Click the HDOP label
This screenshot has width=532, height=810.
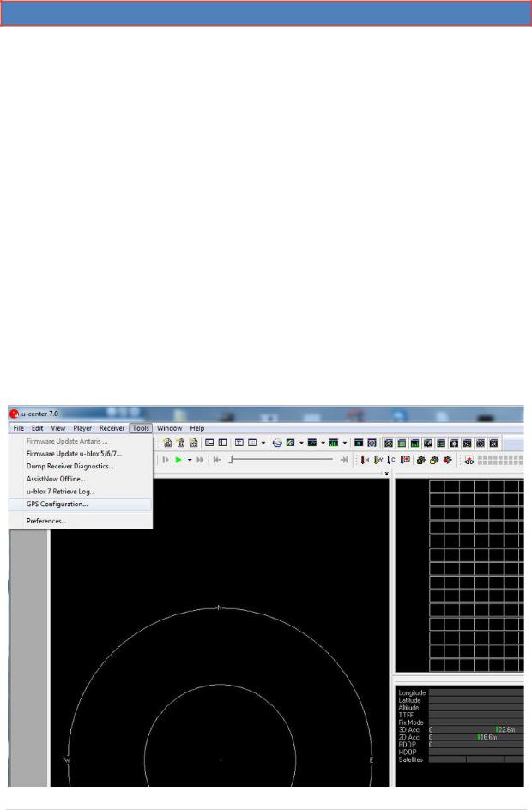(x=407, y=753)
